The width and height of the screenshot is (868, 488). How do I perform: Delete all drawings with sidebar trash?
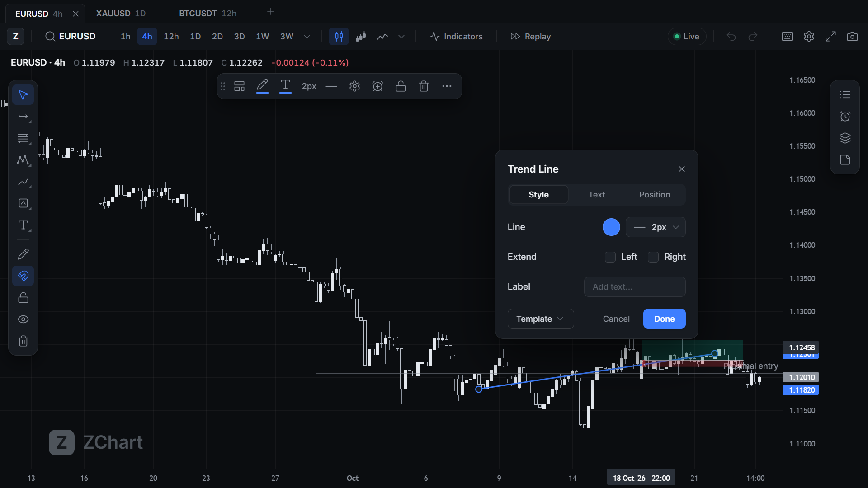[x=23, y=341]
